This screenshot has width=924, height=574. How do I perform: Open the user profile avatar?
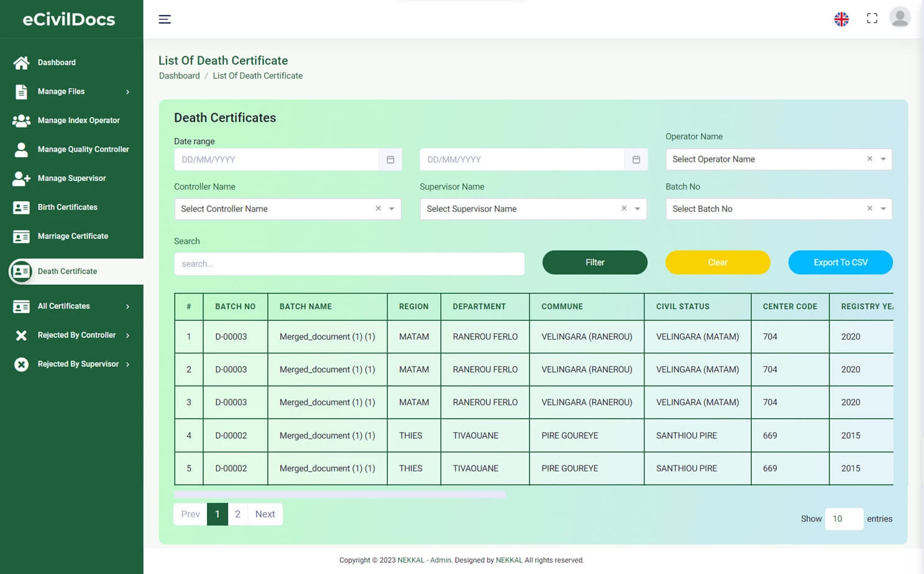point(900,17)
